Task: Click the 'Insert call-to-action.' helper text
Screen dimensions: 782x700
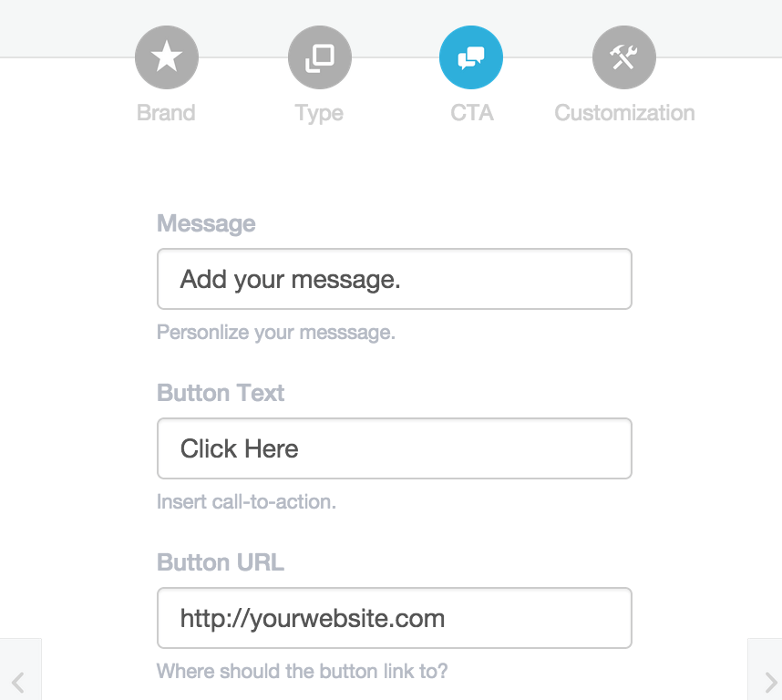Action: point(246,501)
